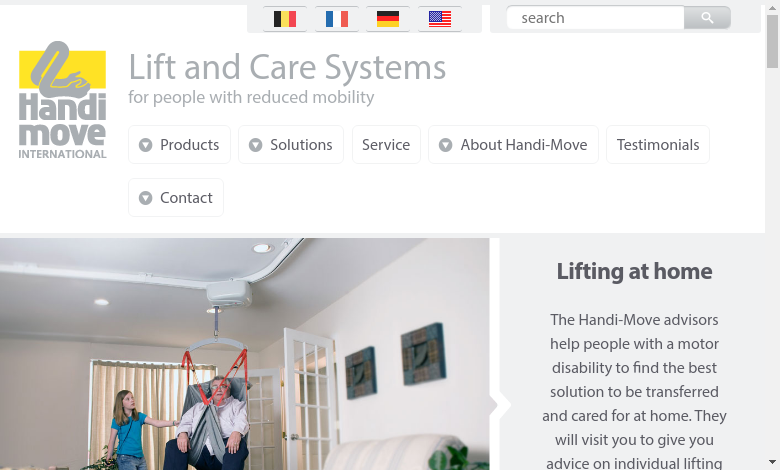Select the French flag language icon
Screen dimensions: 780x470
[x=337, y=19]
